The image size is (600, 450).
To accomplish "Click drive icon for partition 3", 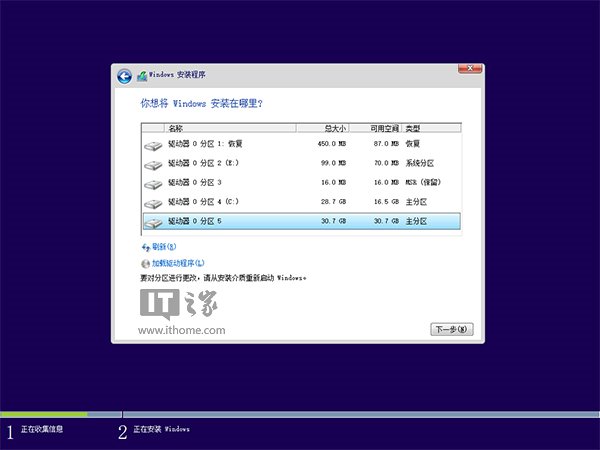I will click(152, 183).
